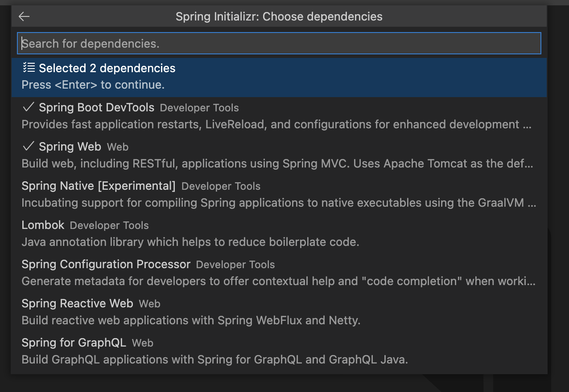Click the Spring Initializr dialog title

(279, 17)
